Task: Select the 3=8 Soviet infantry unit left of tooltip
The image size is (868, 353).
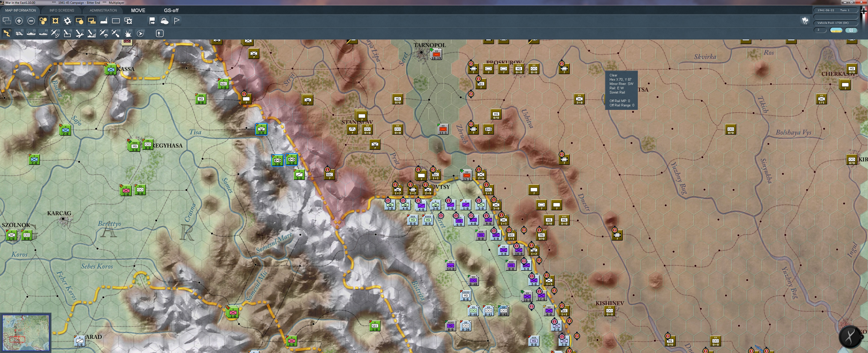Action: pyautogui.click(x=579, y=99)
